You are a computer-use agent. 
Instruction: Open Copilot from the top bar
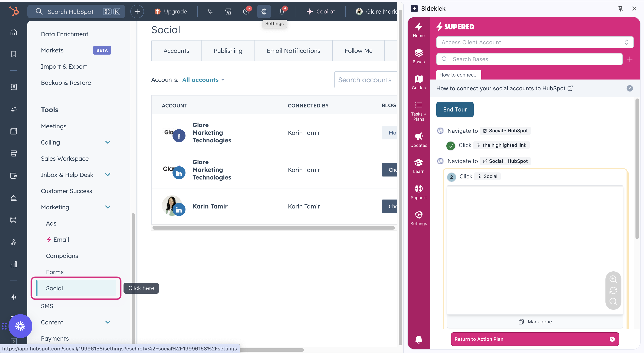[321, 12]
